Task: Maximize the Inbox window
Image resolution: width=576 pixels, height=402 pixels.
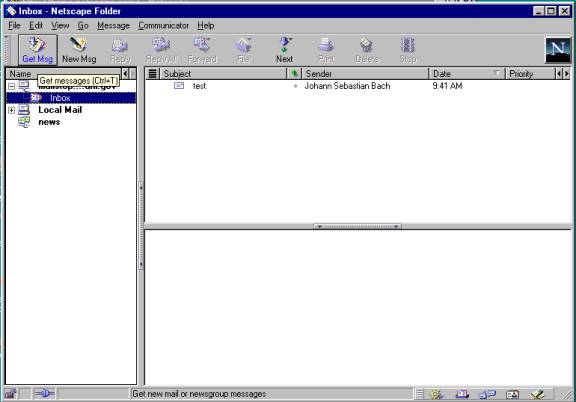Action: (x=551, y=11)
